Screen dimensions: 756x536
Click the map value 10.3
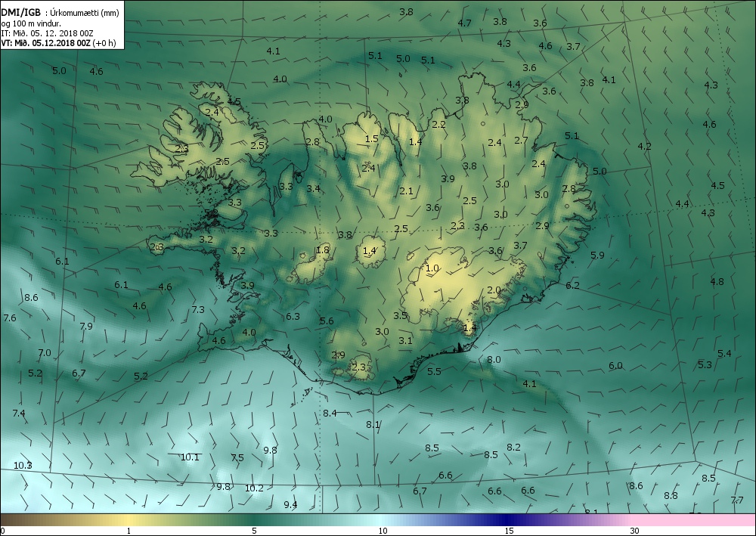point(23,465)
